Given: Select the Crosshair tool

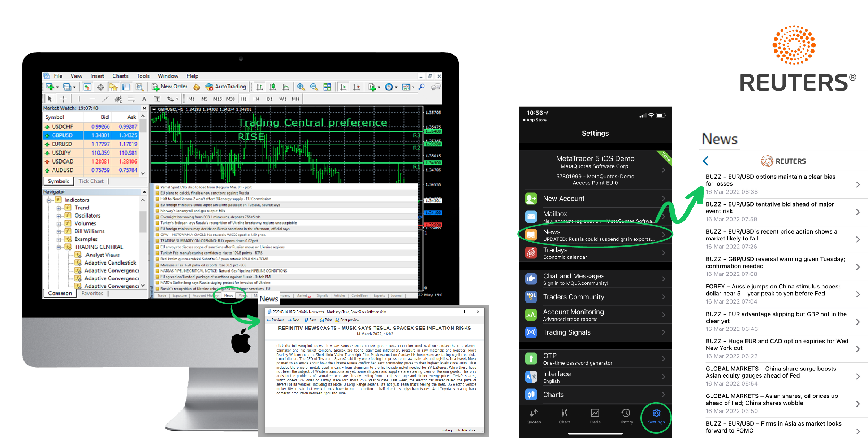Looking at the screenshot, I should coord(63,99).
